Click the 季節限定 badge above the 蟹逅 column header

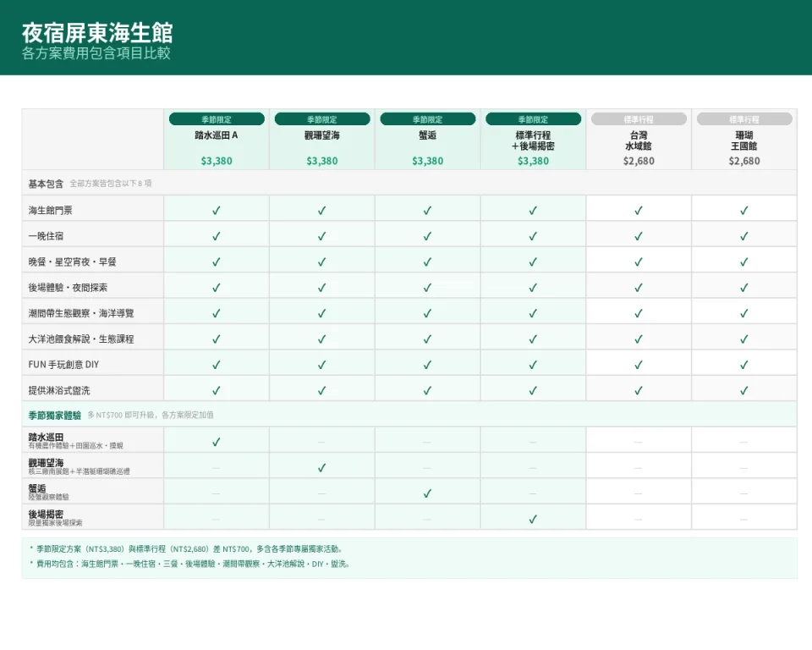(428, 119)
